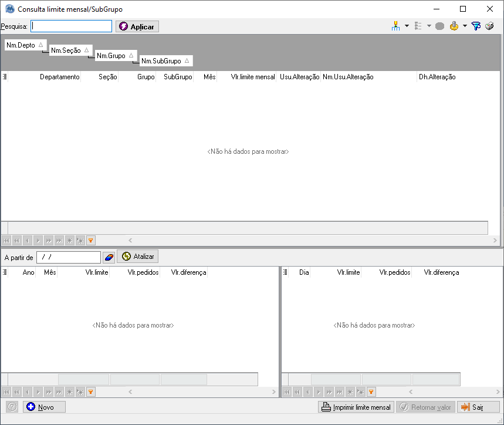Click the eraser icon beside A partir de
The image size is (504, 425).
(x=109, y=257)
